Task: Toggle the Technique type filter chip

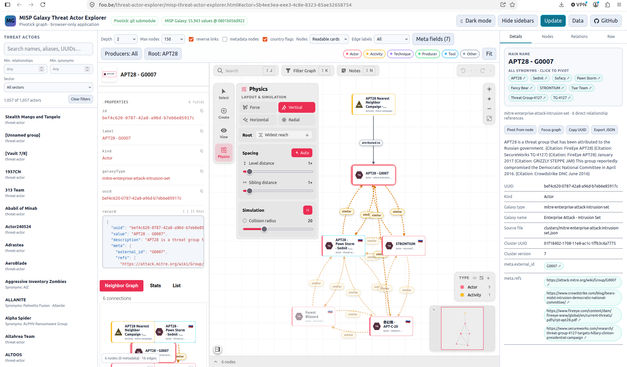Action: point(400,54)
